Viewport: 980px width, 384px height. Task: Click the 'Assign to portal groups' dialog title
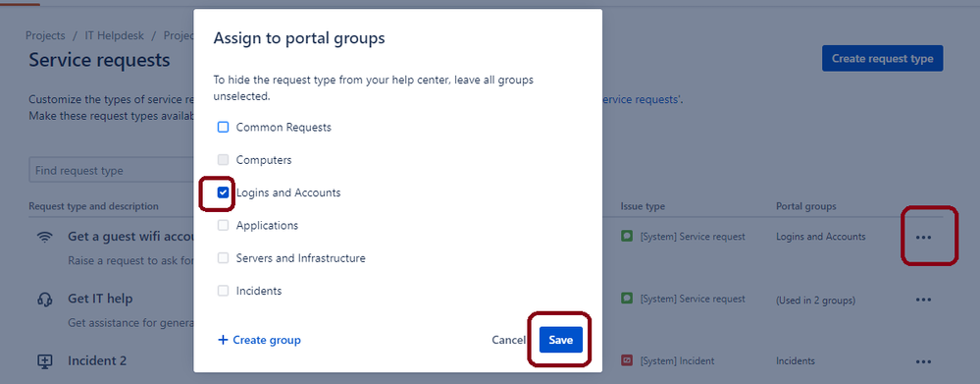[299, 38]
